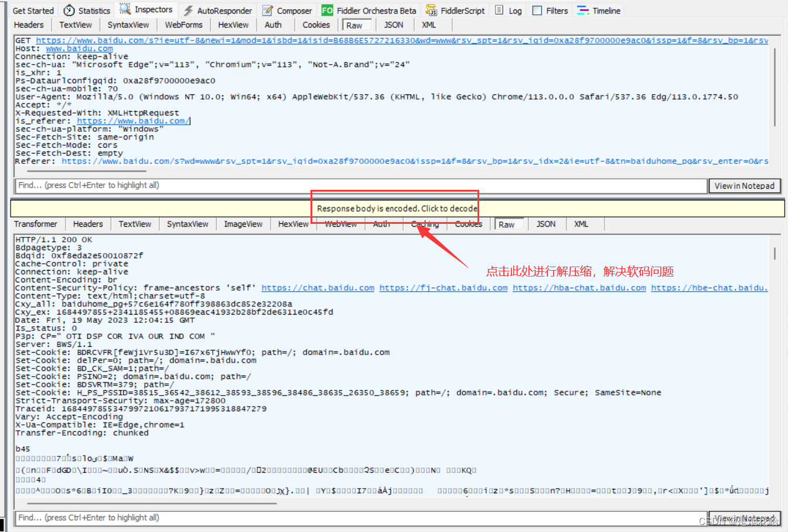Switch to the Statistics tab
The image size is (788, 532).
tap(87, 11)
